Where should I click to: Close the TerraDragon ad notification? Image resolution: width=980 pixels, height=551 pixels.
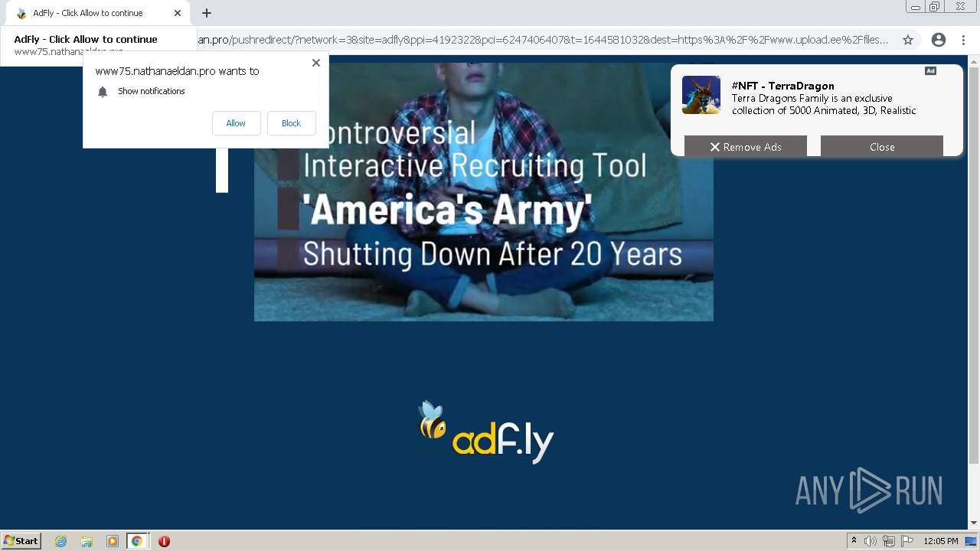(x=882, y=147)
